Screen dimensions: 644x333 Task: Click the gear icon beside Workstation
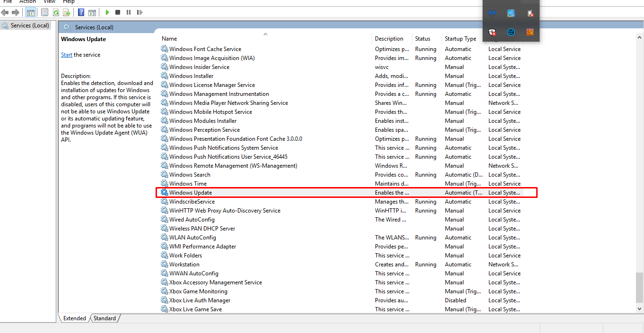(x=165, y=265)
